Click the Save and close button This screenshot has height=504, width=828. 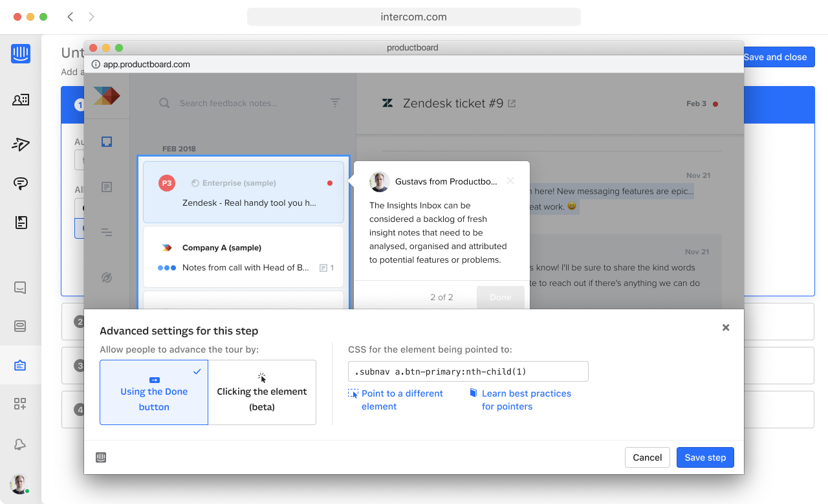(776, 57)
